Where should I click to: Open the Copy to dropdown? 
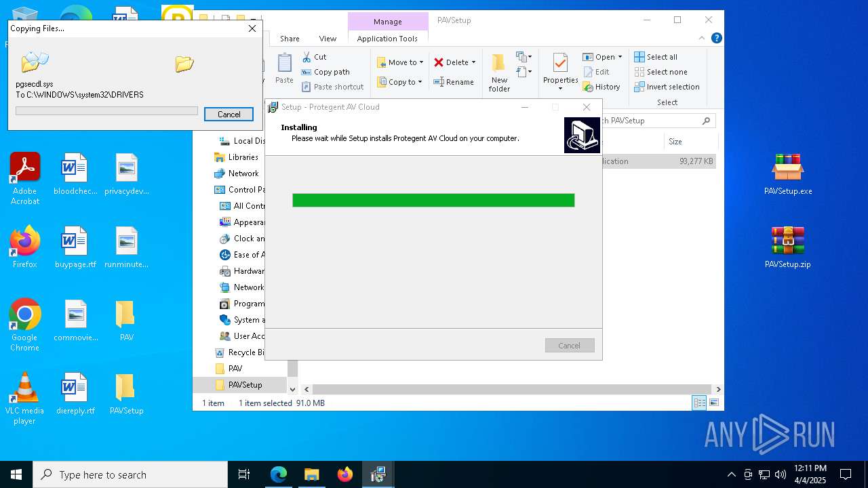399,82
